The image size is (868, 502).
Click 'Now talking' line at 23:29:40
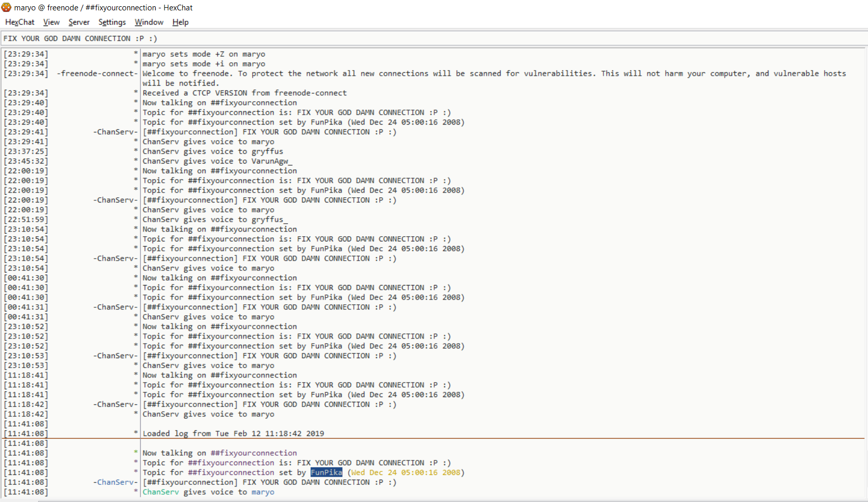click(220, 103)
